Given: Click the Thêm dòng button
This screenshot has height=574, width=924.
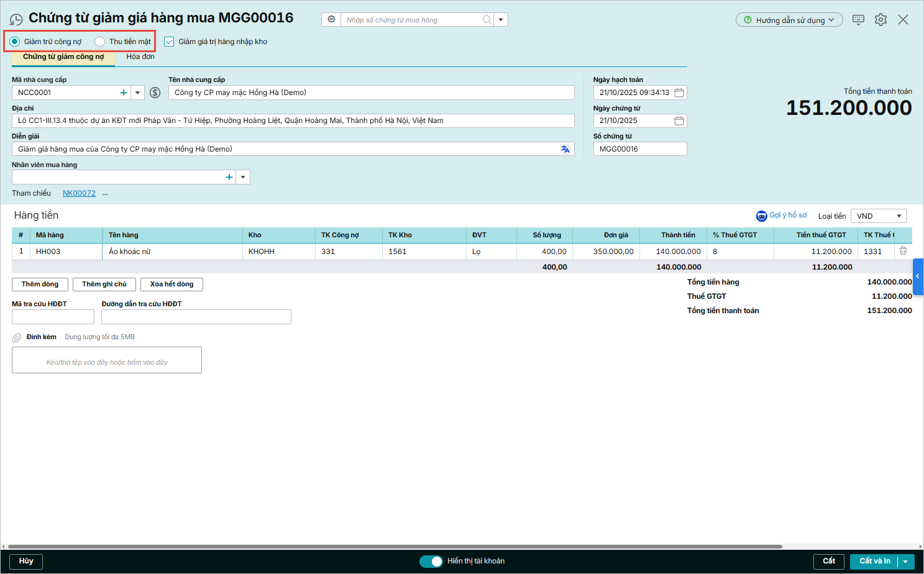Looking at the screenshot, I should 40,284.
